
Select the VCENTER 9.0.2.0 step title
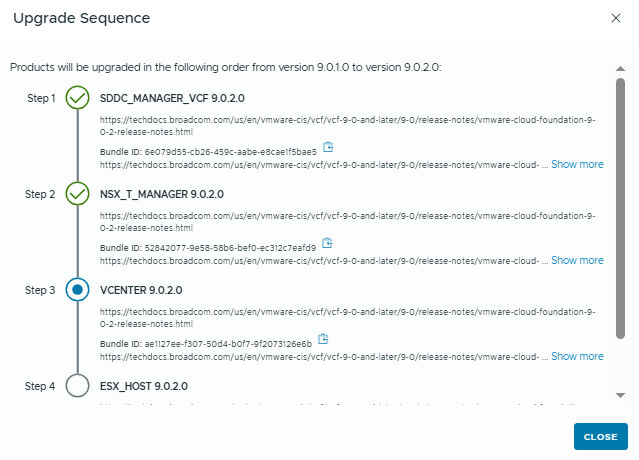141,290
